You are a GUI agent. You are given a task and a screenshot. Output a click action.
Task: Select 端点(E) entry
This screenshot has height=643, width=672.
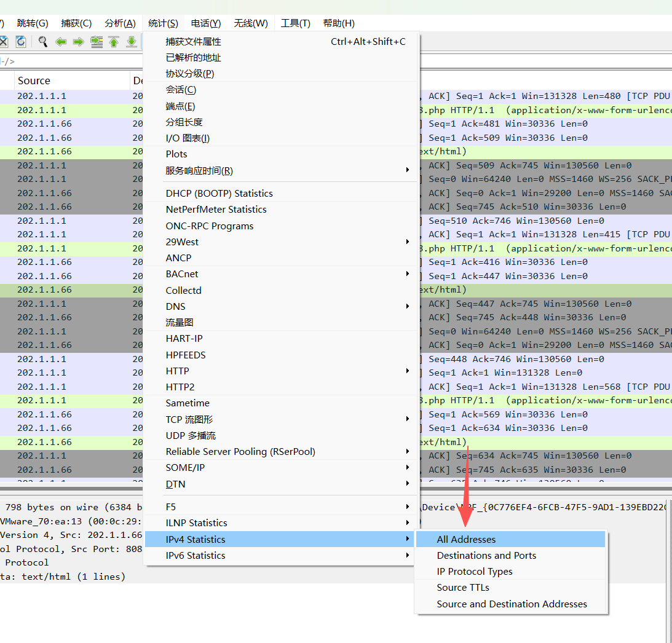tap(281, 106)
